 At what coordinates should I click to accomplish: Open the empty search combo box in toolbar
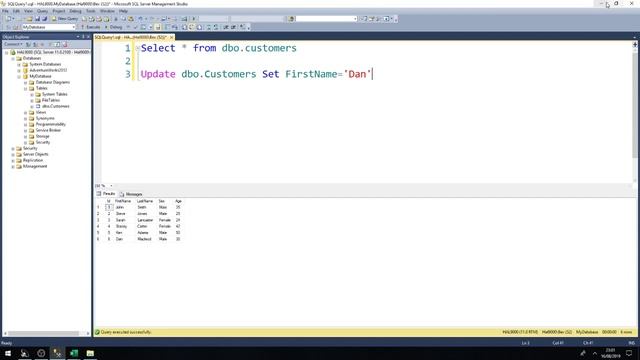click(327, 19)
